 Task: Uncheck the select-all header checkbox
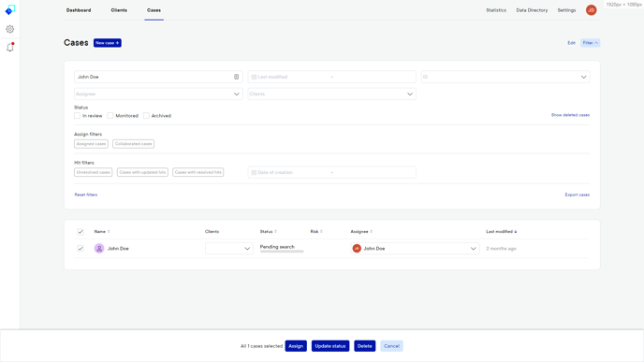[80, 232]
